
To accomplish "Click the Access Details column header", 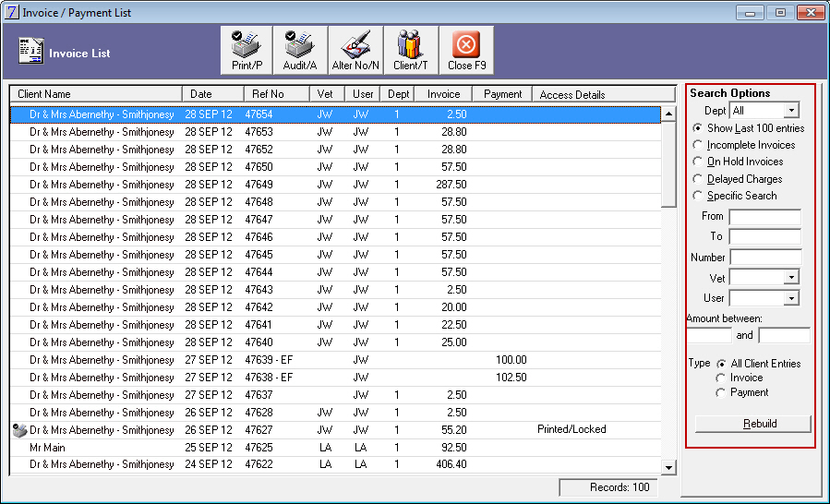I will [x=604, y=94].
